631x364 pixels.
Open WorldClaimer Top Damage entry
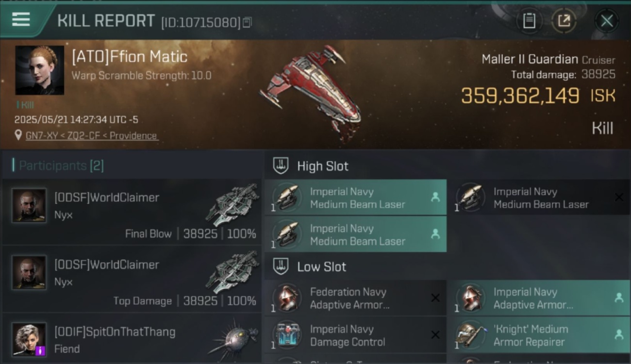[132, 279]
